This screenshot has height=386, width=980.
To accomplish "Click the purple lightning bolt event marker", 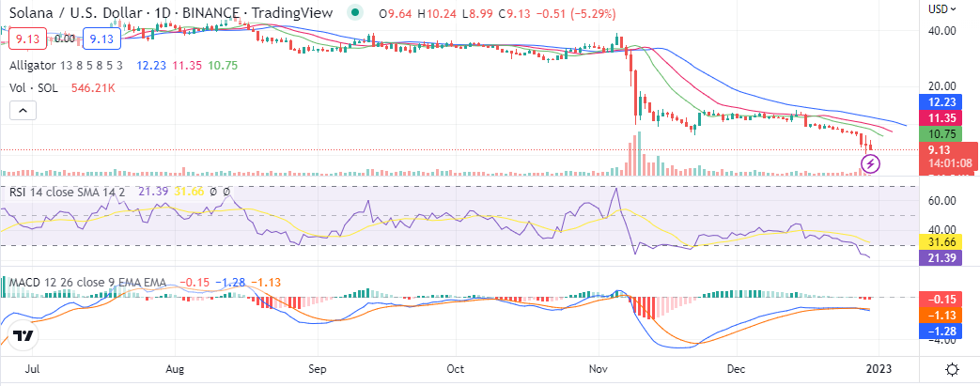I will click(871, 164).
